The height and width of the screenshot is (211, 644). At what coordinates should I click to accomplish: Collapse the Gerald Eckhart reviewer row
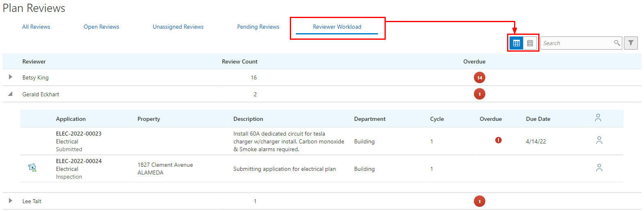[11, 94]
